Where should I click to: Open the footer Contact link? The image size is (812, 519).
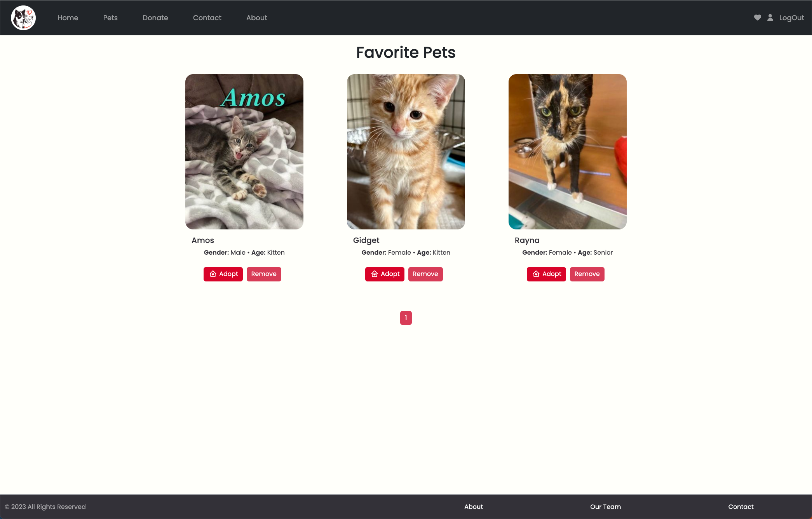click(x=741, y=507)
